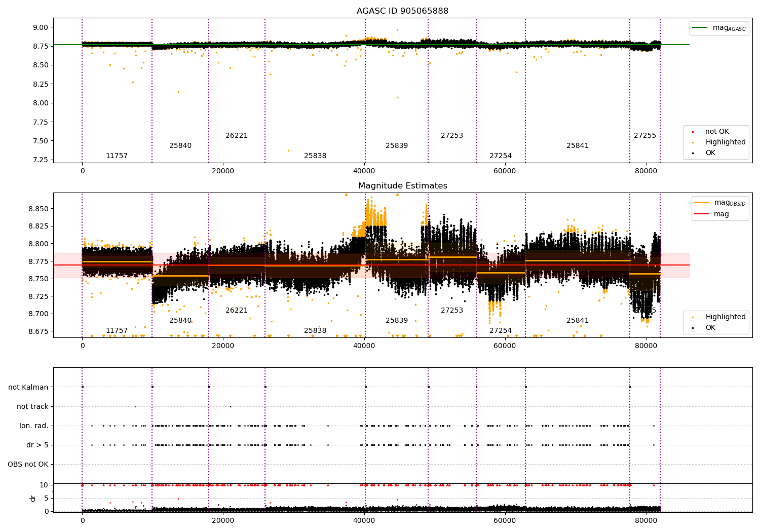Click the "not Kalman" flag row label
Screen dimensions: 760x532
click(x=28, y=388)
